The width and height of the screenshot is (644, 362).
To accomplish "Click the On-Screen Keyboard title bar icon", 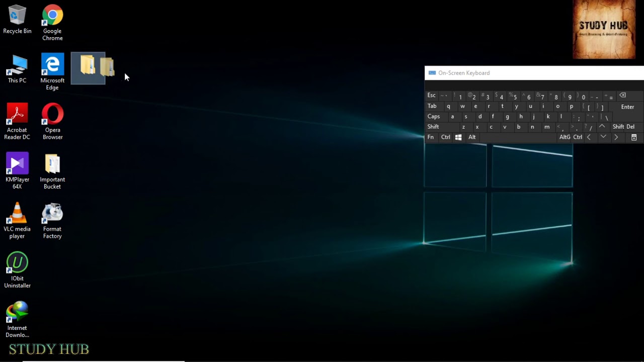I will [x=432, y=73].
